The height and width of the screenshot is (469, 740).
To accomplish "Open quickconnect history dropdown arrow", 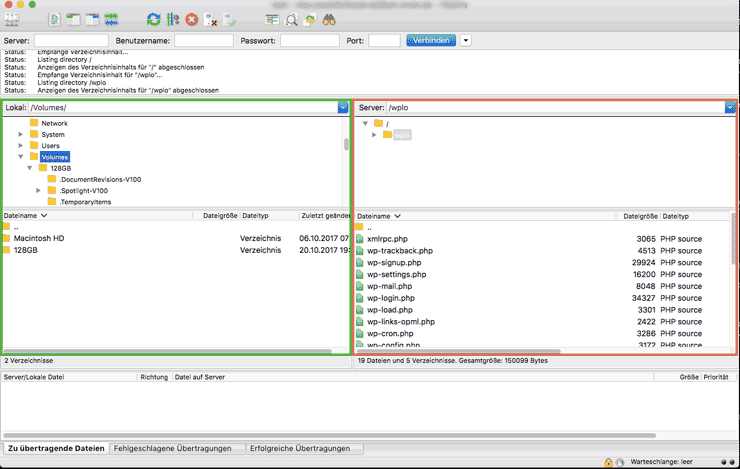I will pos(466,41).
